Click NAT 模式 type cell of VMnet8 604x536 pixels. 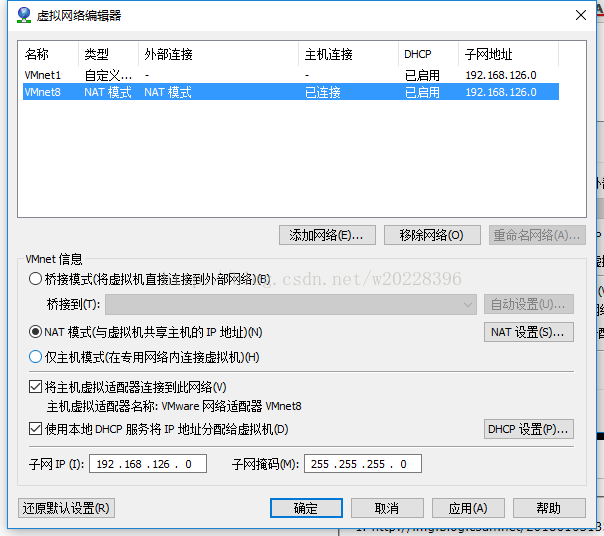click(x=108, y=92)
